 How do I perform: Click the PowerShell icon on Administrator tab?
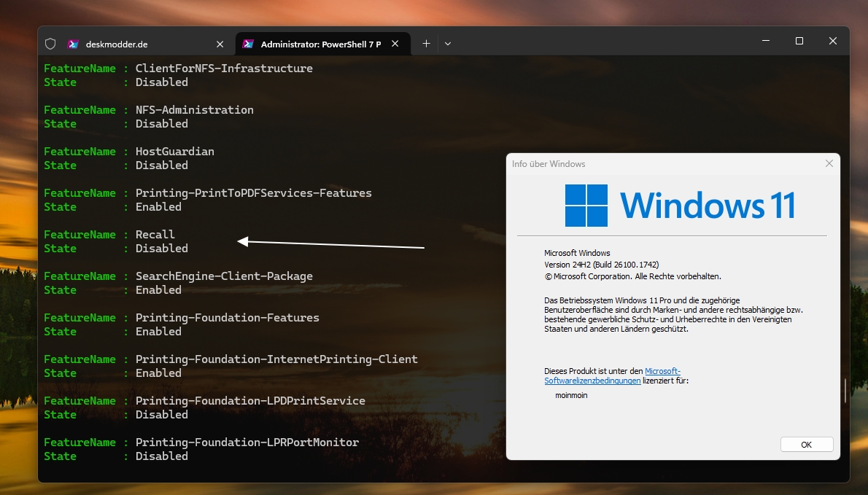click(x=249, y=44)
